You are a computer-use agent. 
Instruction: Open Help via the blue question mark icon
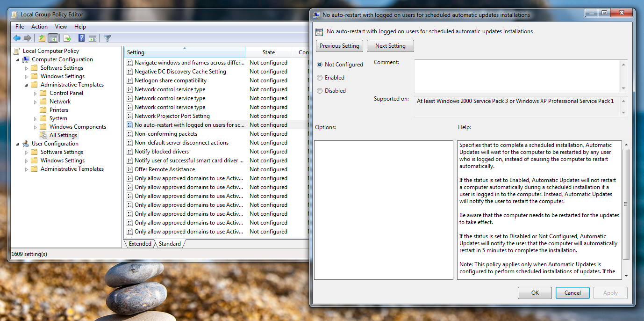click(81, 38)
